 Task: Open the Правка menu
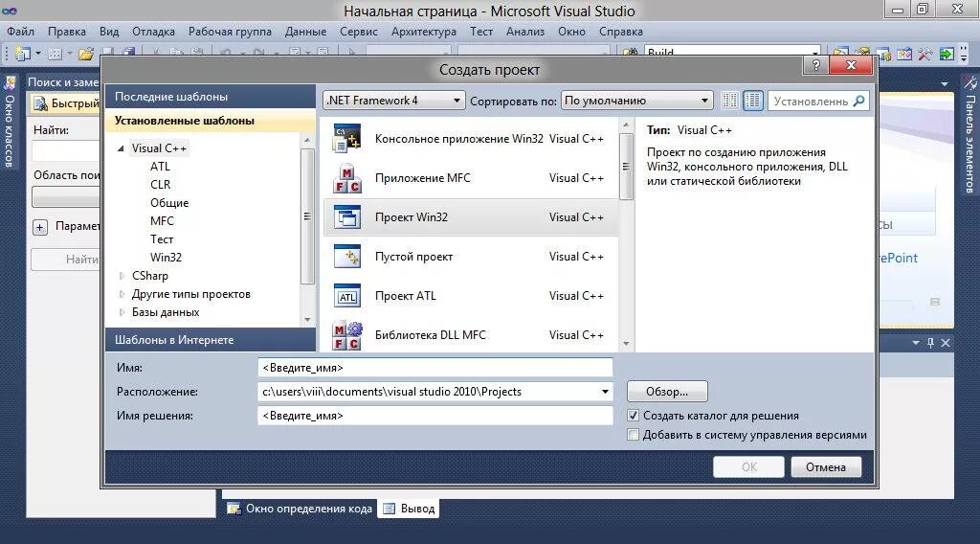point(67,32)
